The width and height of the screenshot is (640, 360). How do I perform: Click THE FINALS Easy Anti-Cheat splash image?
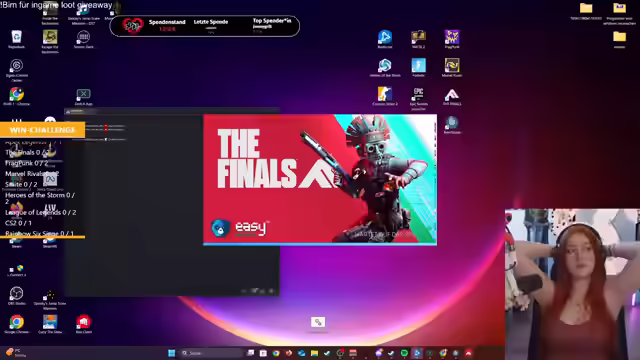[320, 179]
